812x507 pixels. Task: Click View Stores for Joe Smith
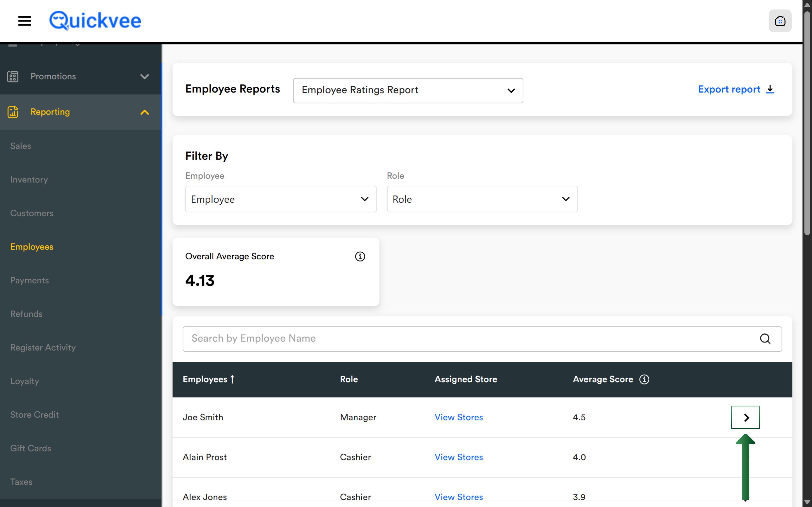tap(458, 417)
